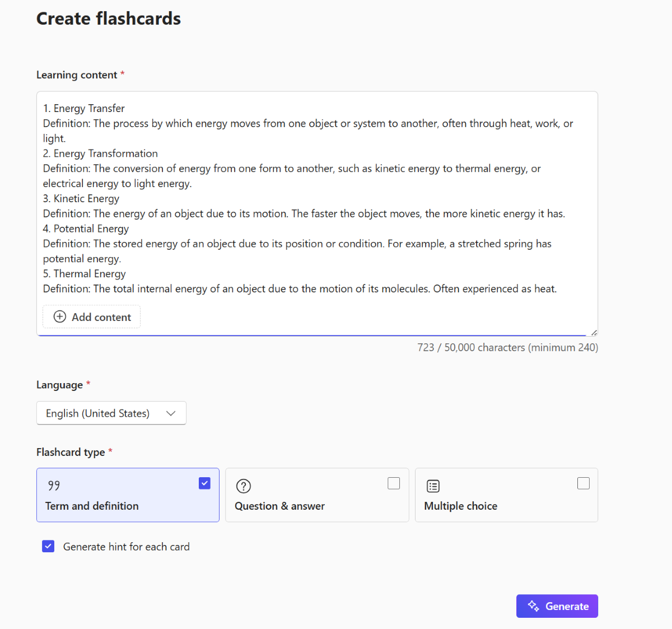Click the '5. Thermal Energy' line
672x629 pixels.
point(85,273)
